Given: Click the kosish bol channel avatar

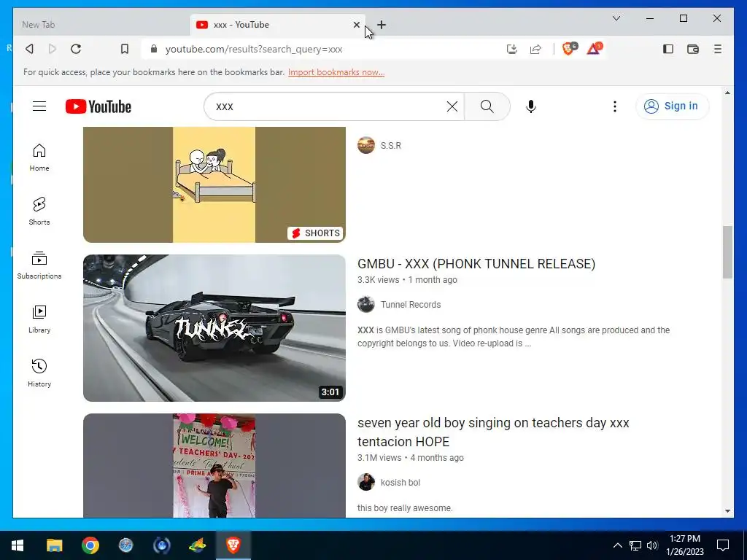Looking at the screenshot, I should [366, 483].
